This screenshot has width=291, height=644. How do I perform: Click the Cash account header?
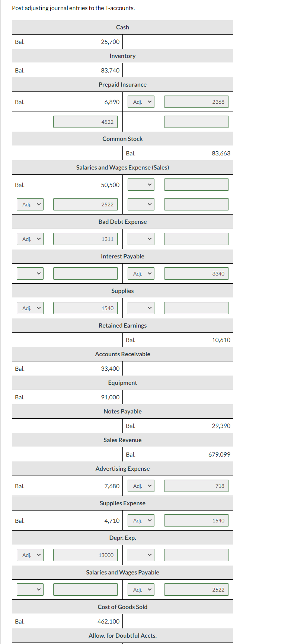(x=122, y=27)
